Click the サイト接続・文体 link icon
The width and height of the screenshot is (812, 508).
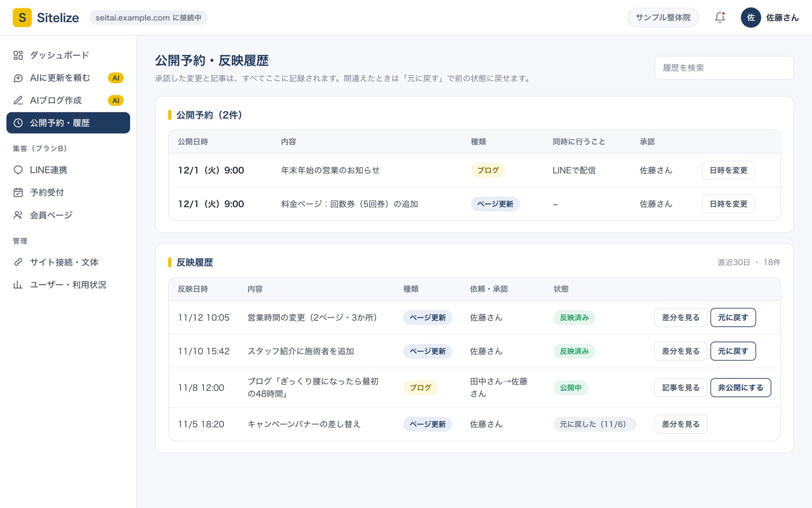click(x=18, y=262)
